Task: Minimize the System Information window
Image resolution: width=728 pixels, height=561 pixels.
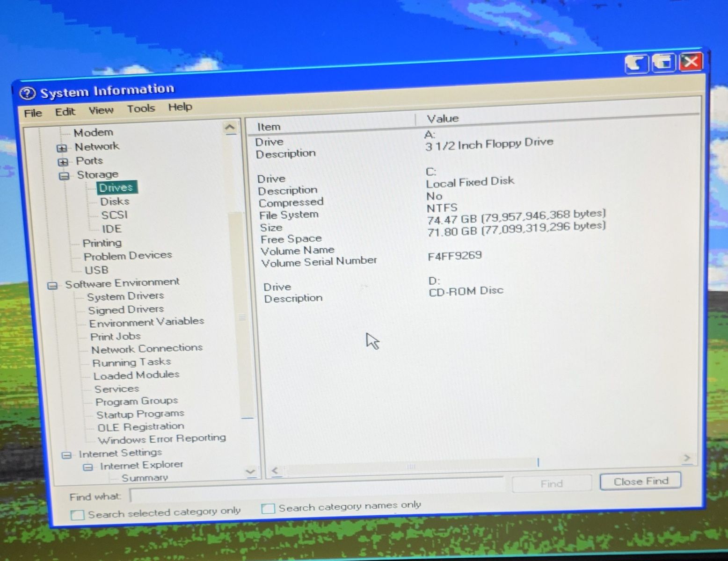Action: click(636, 63)
